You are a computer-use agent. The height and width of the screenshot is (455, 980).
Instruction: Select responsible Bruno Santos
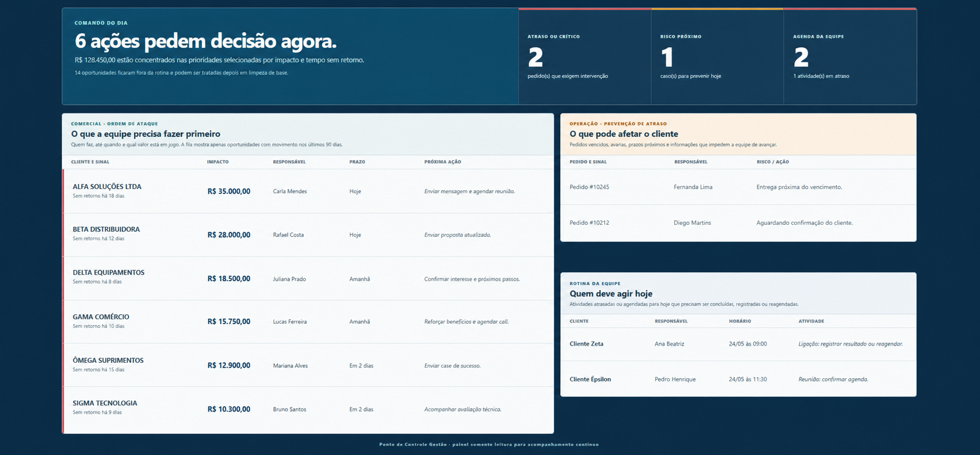tap(289, 409)
